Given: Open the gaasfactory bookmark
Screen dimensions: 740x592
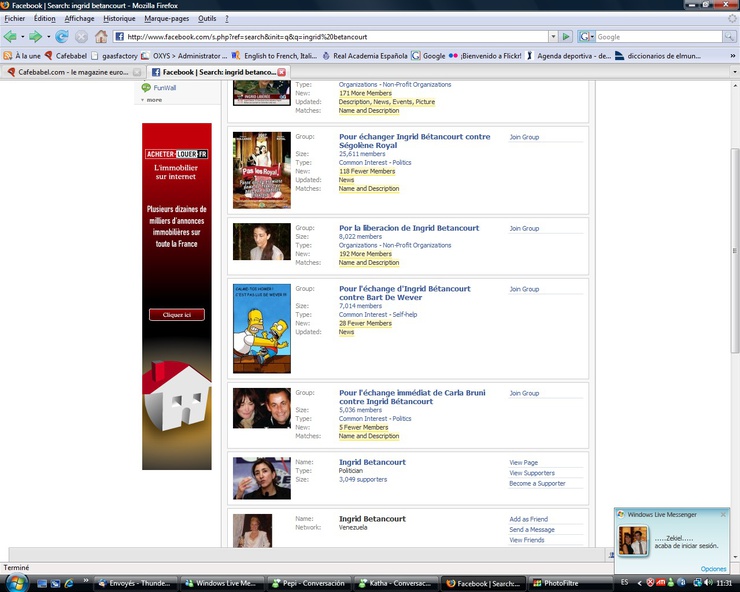Looking at the screenshot, I should [x=115, y=56].
